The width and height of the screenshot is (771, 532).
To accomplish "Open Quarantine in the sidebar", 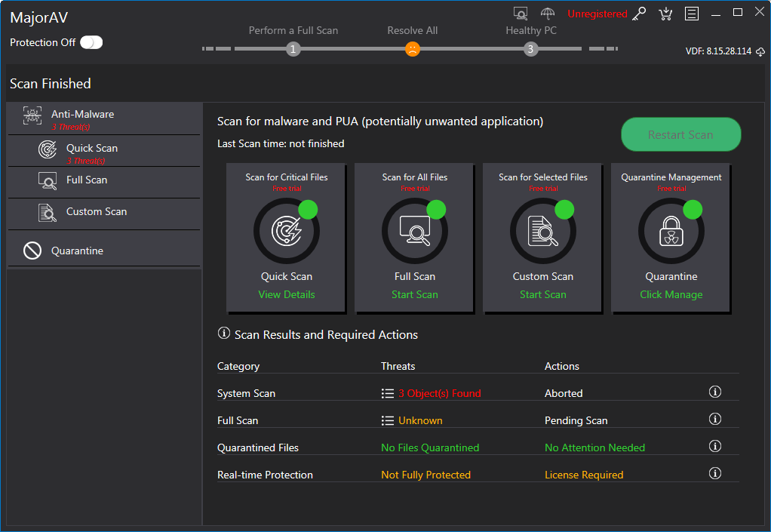I will pyautogui.click(x=77, y=251).
